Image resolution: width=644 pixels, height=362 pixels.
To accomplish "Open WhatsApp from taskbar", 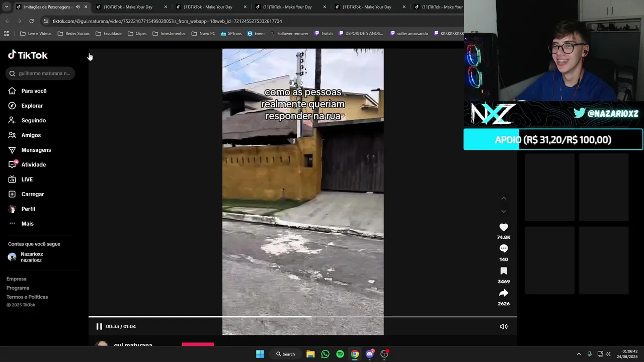I will pos(325,354).
